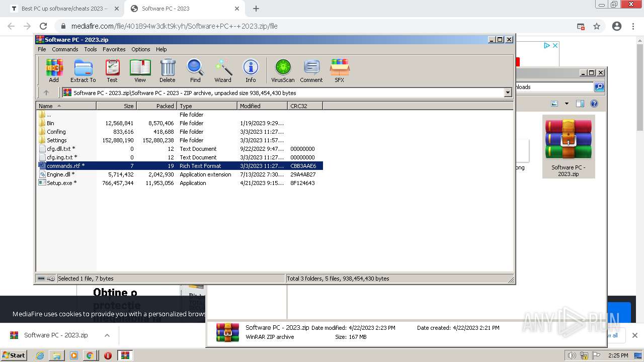Click the volume icon in system tray
Viewport: 644px width, 362px height.
tap(572, 355)
